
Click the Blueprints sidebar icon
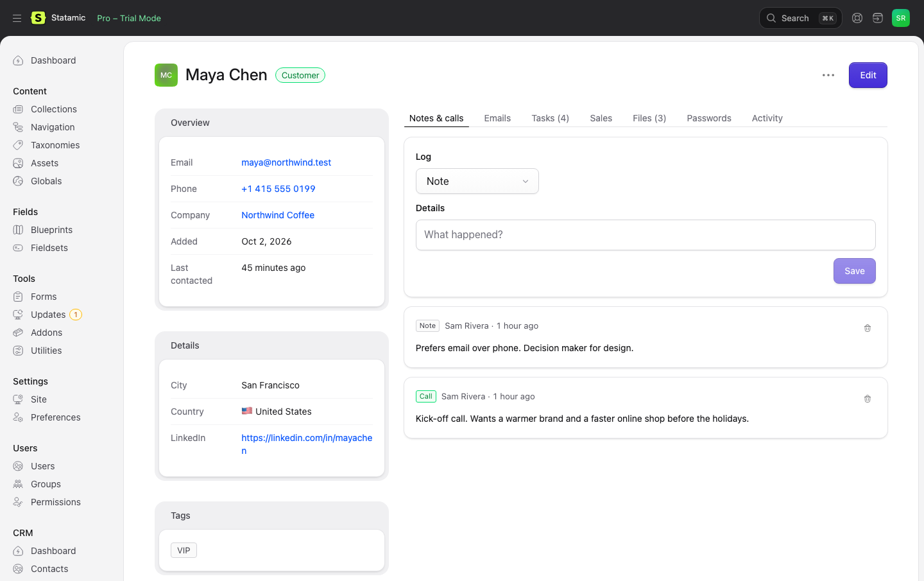coord(18,230)
